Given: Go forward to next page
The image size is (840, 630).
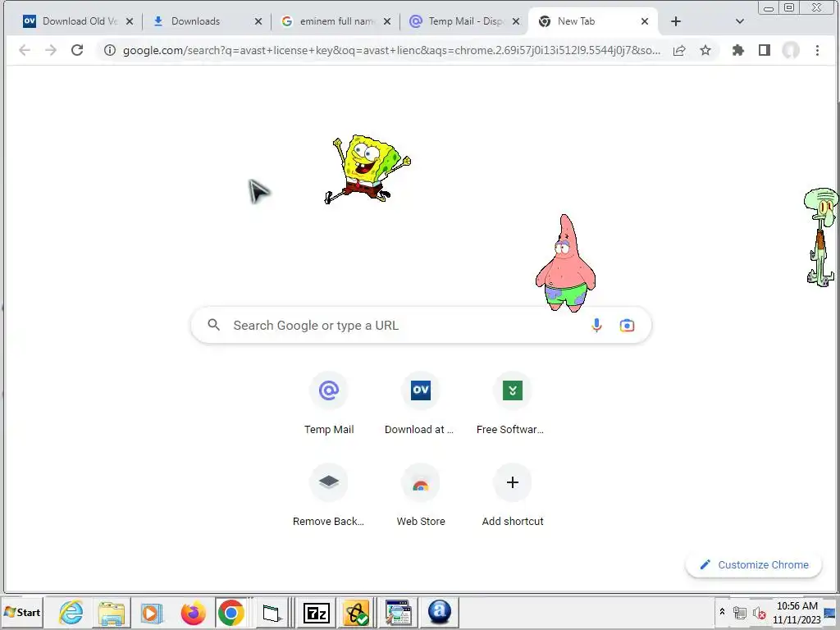Looking at the screenshot, I should 51,50.
